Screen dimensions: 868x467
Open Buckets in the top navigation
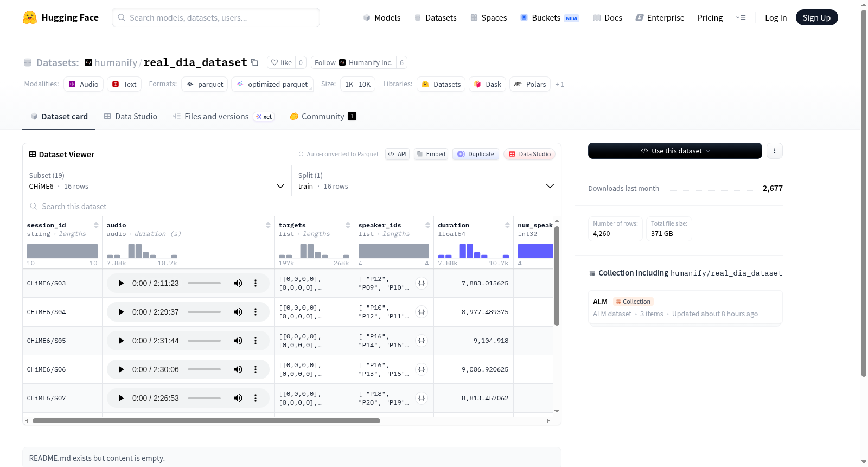(x=550, y=17)
